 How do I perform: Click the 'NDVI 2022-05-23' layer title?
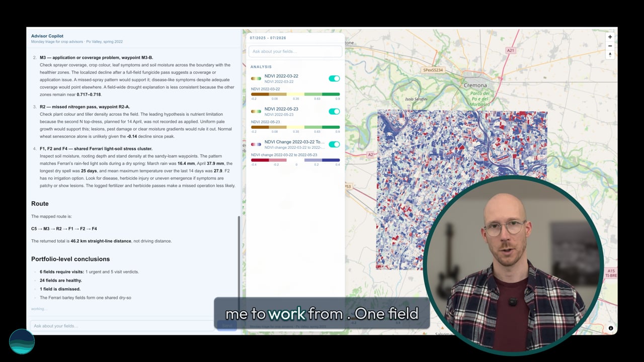[281, 109]
